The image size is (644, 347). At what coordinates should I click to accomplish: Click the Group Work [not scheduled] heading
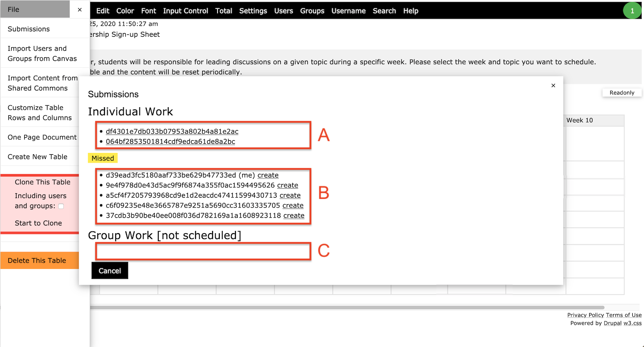tap(165, 235)
